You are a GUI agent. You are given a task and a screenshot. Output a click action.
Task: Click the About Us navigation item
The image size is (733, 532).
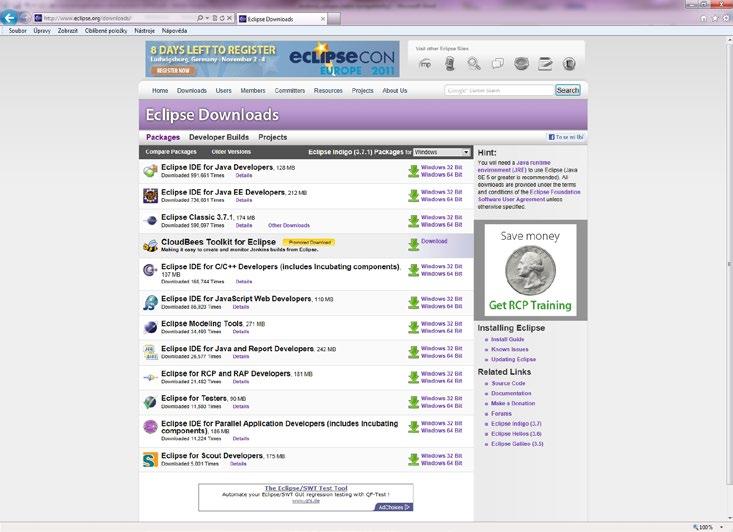pos(395,91)
